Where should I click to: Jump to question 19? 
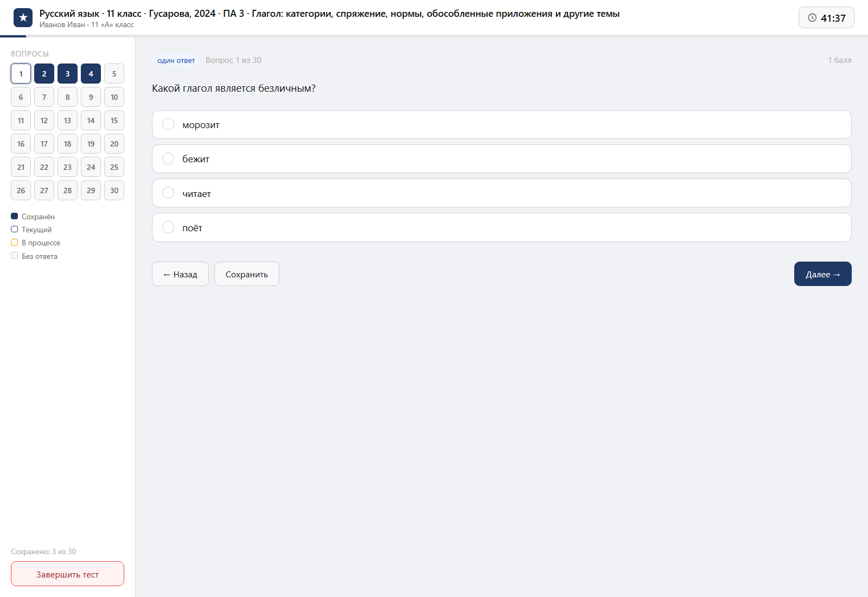point(91,144)
